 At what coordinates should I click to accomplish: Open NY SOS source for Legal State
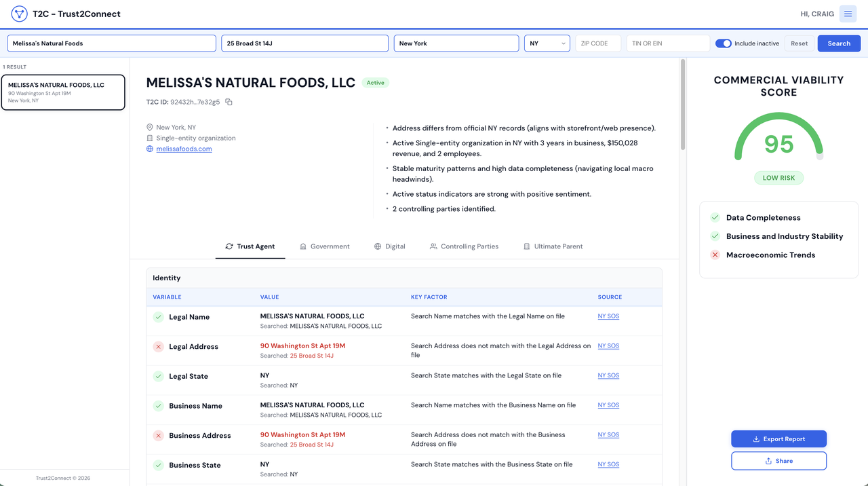point(608,375)
